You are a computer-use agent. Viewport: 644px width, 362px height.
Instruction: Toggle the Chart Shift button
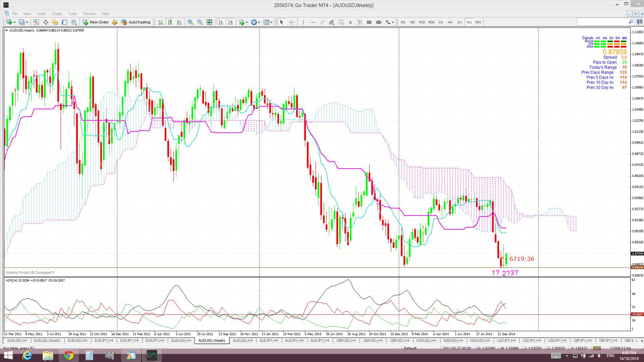tap(230, 22)
